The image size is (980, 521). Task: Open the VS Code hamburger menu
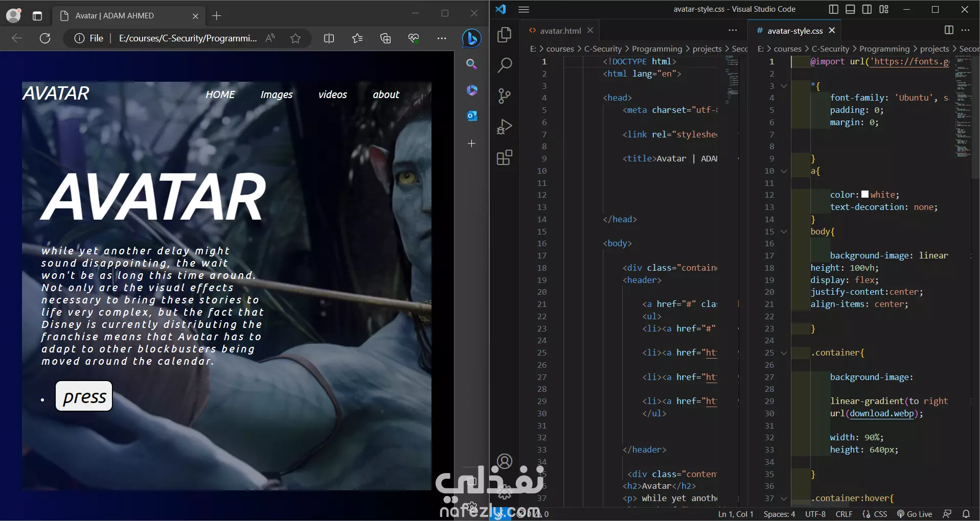click(x=523, y=9)
